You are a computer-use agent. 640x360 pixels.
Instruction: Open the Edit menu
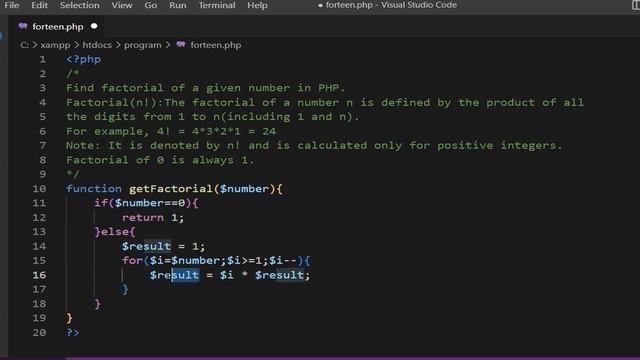[x=39, y=5]
